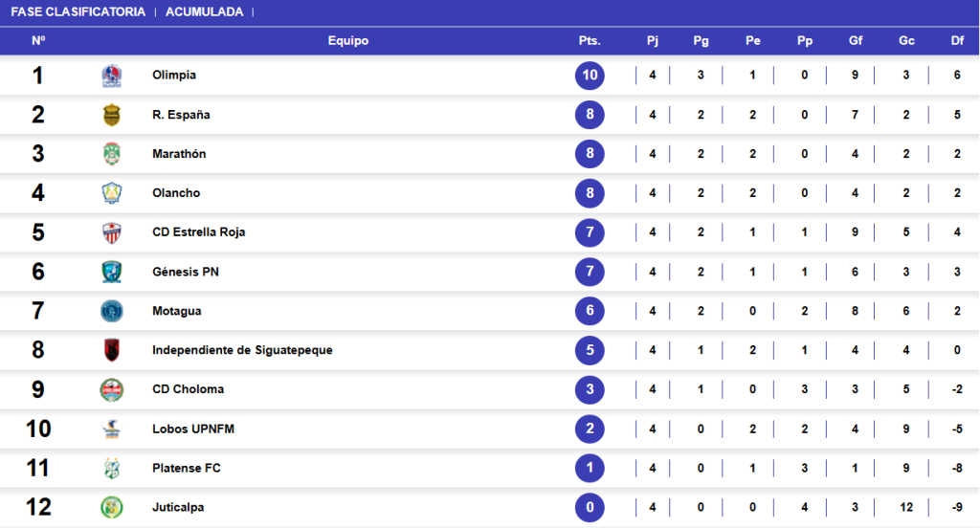Click the Génesis PN team crest
Viewport: 980px width, 528px height.
coord(111,272)
